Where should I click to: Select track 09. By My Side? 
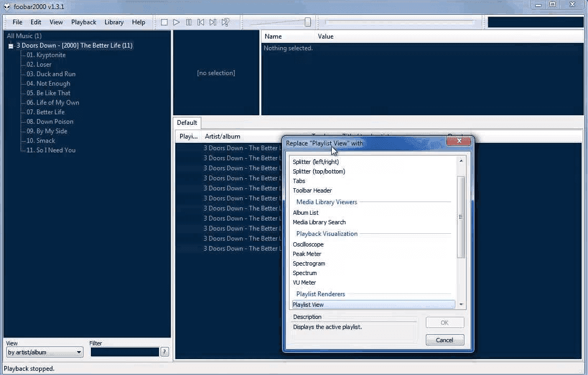coord(47,131)
